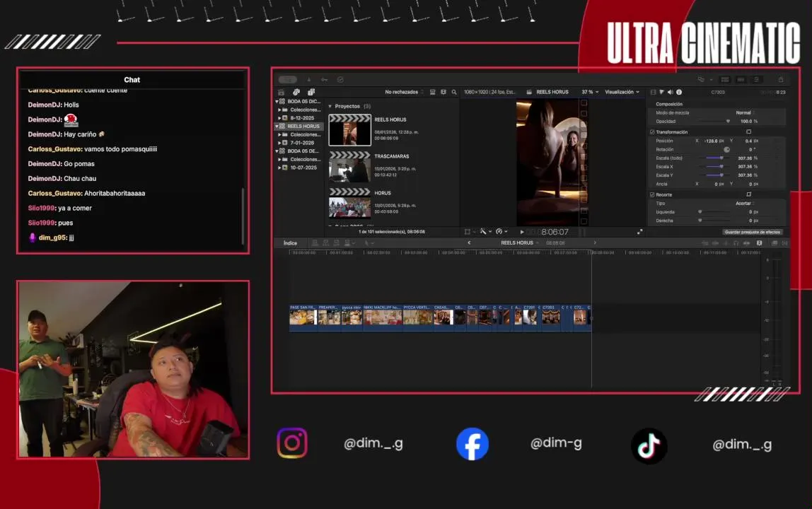Viewport: 812px width, 509px height.
Task: Turn the Rotación dial
Action: pyautogui.click(x=726, y=150)
